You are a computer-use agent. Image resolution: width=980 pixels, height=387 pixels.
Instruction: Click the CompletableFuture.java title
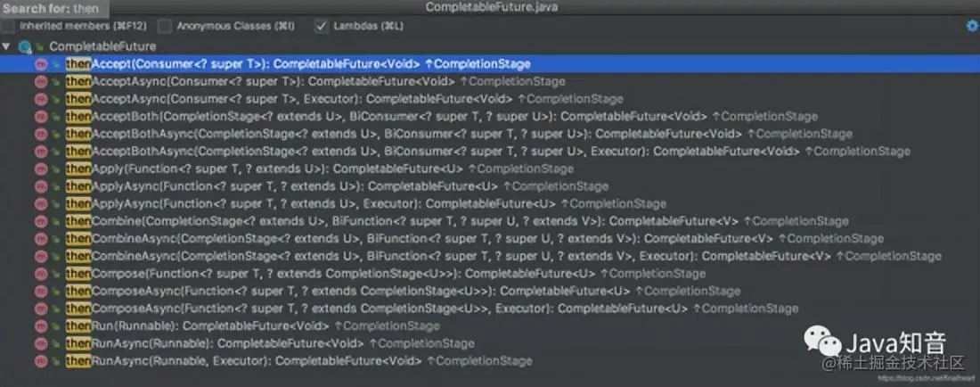tap(489, 7)
